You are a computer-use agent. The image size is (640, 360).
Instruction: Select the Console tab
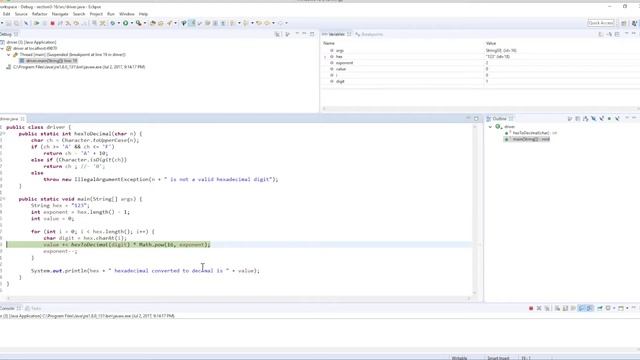click(10, 308)
